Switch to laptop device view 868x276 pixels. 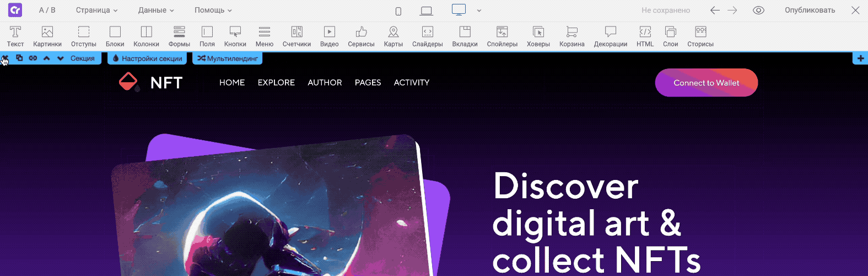pyautogui.click(x=426, y=11)
